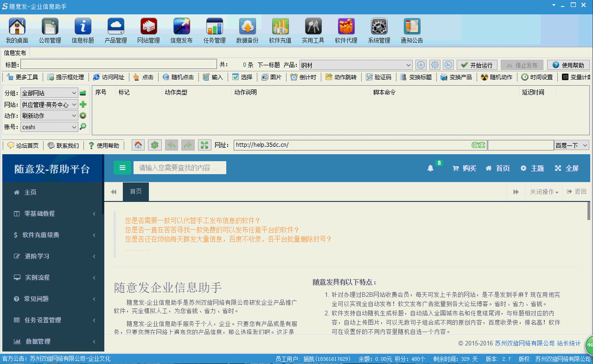Click the gear icon beside the product dropdown
Screen dimensions: 593x364
434,65
